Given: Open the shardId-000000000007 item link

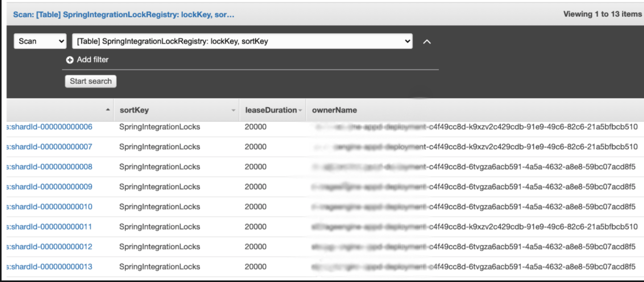Looking at the screenshot, I should pyautogui.click(x=49, y=147).
